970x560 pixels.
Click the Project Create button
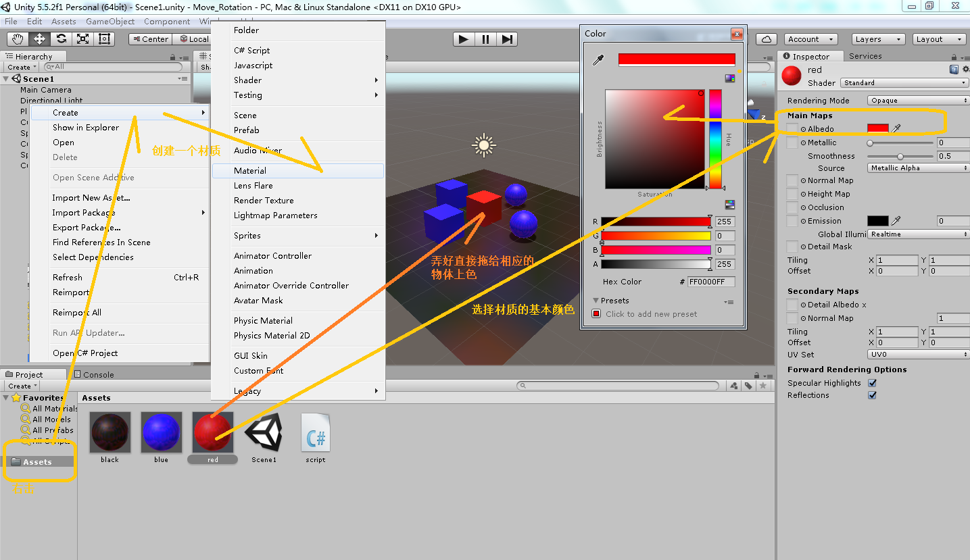click(x=22, y=386)
